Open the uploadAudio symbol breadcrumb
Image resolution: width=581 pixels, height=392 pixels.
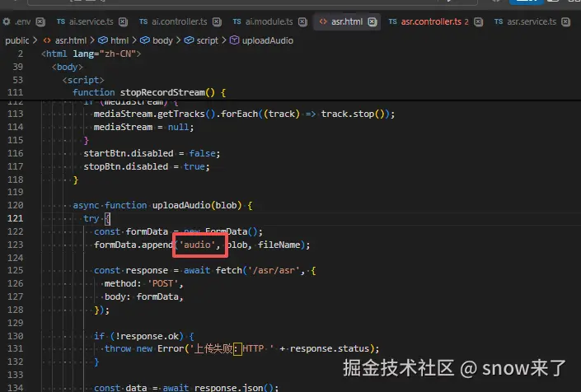[268, 40]
